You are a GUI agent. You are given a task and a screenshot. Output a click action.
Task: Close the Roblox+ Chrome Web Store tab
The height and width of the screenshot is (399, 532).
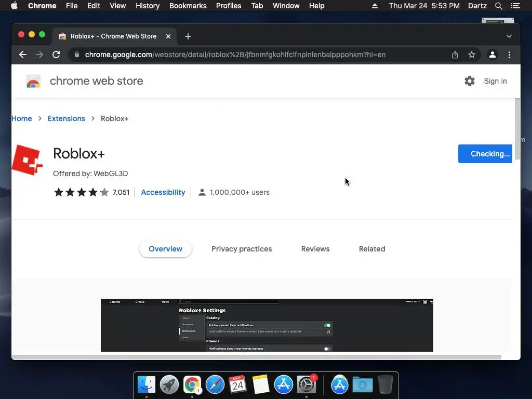click(x=168, y=36)
